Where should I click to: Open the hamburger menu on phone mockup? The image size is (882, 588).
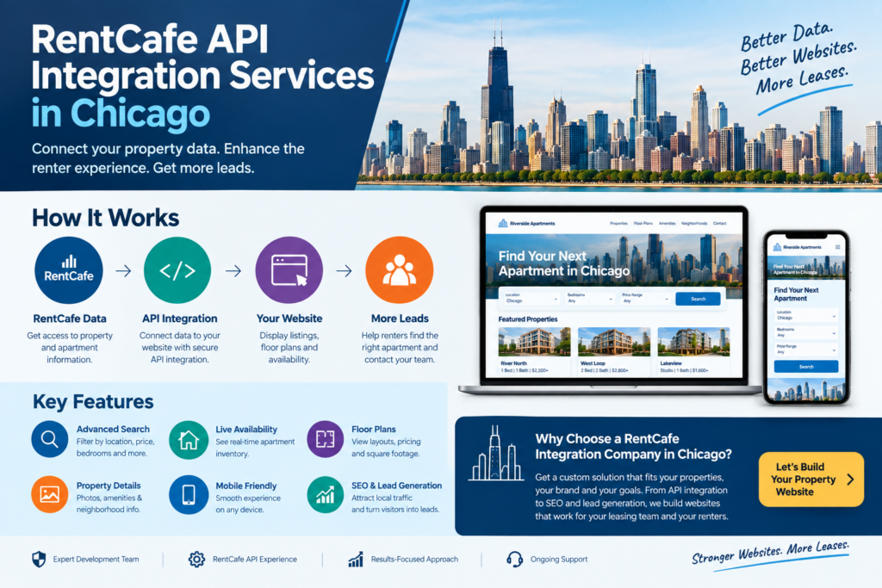coord(837,247)
